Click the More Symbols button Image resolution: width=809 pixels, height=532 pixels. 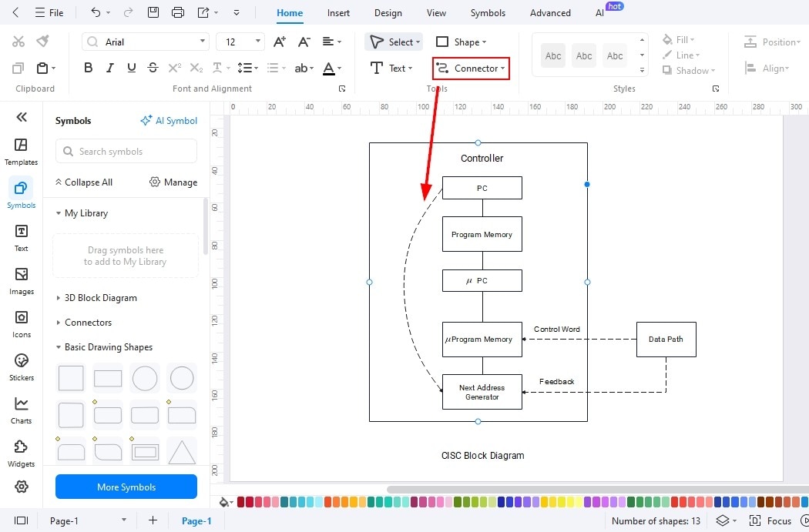coord(126,487)
